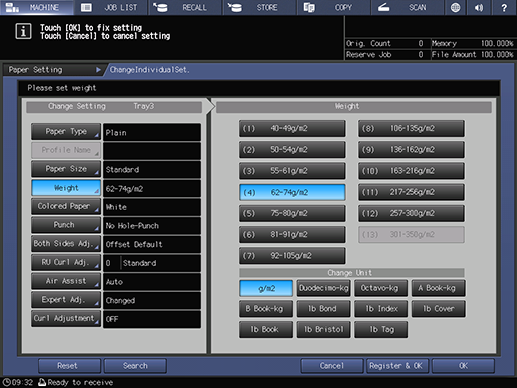
Task: Select the Weight setting button
Action: click(x=66, y=188)
